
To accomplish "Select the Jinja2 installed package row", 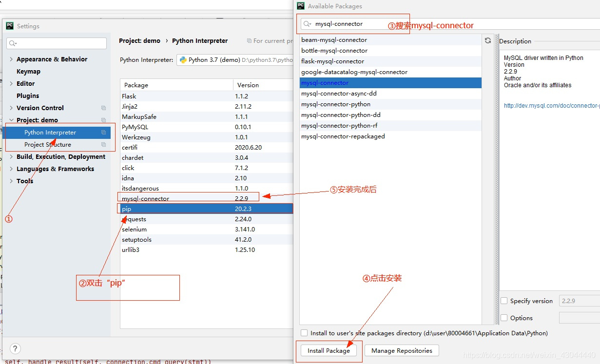I will pyautogui.click(x=207, y=107).
